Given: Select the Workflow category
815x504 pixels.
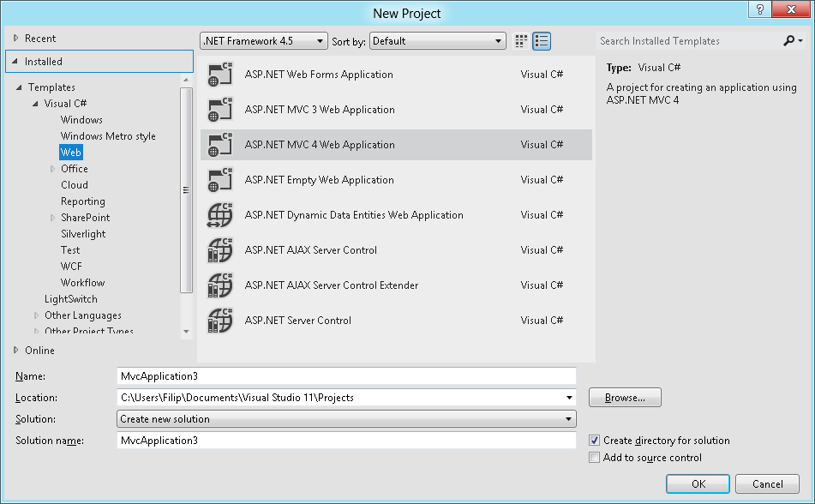Looking at the screenshot, I should [82, 283].
